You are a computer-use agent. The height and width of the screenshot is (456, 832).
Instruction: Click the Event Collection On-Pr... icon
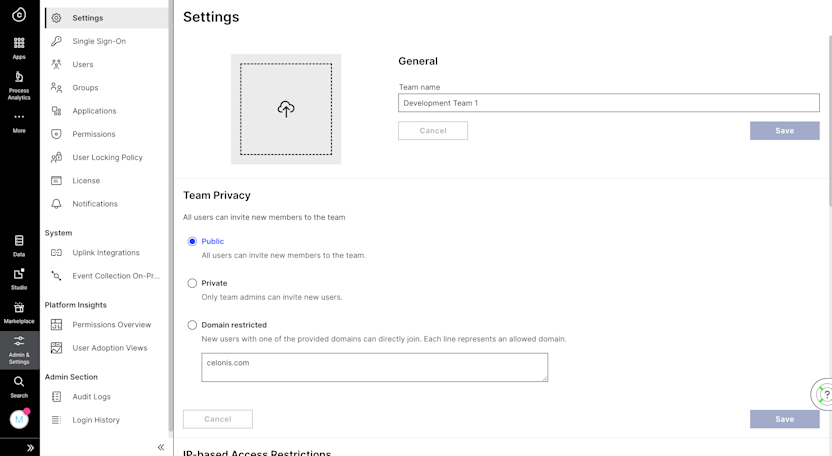click(x=56, y=276)
